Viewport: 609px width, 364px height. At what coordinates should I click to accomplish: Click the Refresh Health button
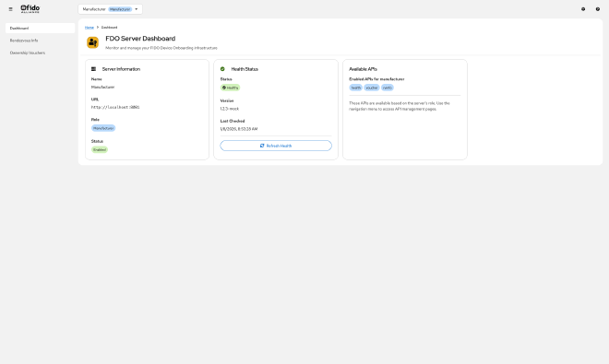pos(276,146)
